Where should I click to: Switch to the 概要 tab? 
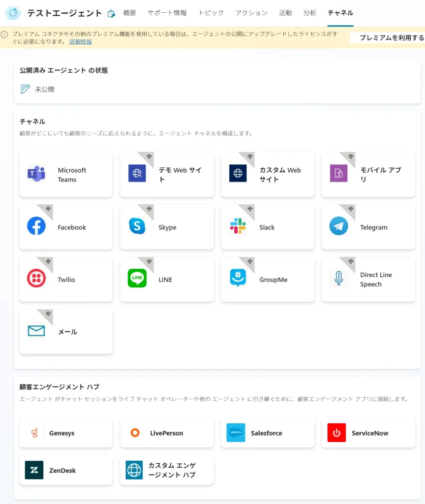pos(129,13)
